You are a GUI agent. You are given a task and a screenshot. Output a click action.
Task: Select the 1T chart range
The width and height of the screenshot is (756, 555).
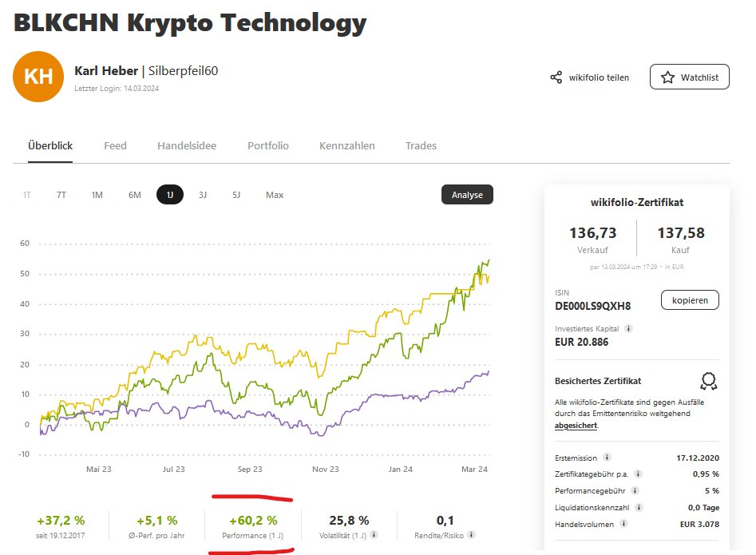[x=27, y=195]
